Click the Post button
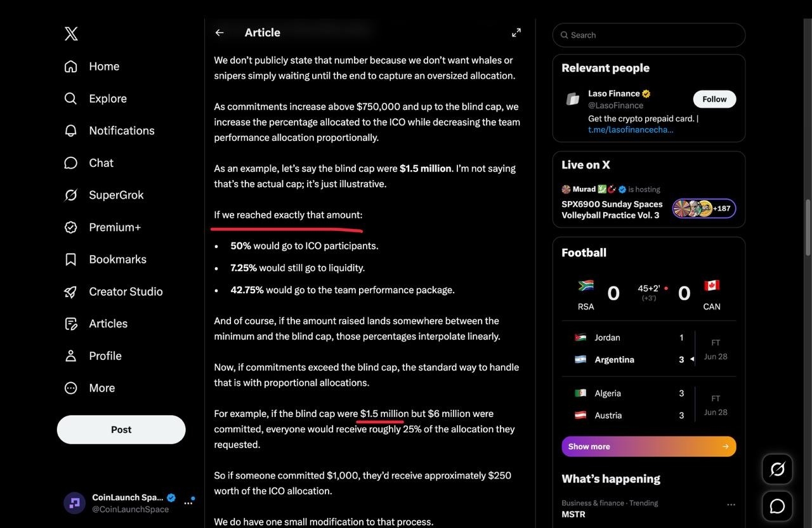This screenshot has height=528, width=812. pyautogui.click(x=121, y=430)
